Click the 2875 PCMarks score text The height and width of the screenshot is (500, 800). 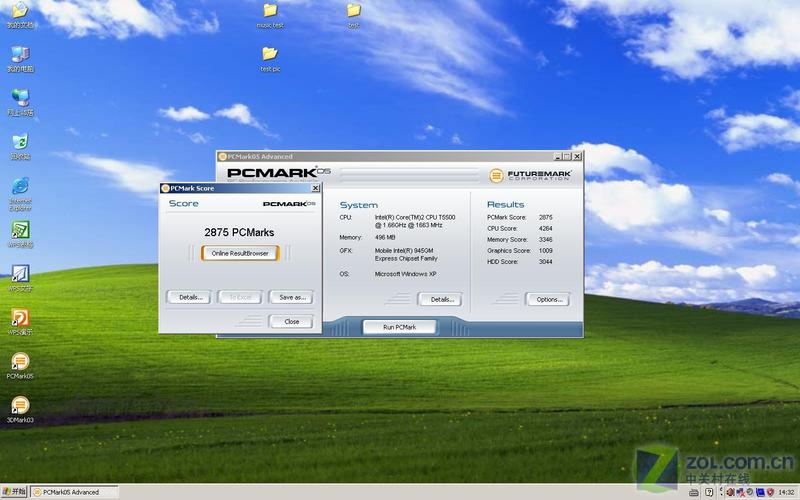239,233
